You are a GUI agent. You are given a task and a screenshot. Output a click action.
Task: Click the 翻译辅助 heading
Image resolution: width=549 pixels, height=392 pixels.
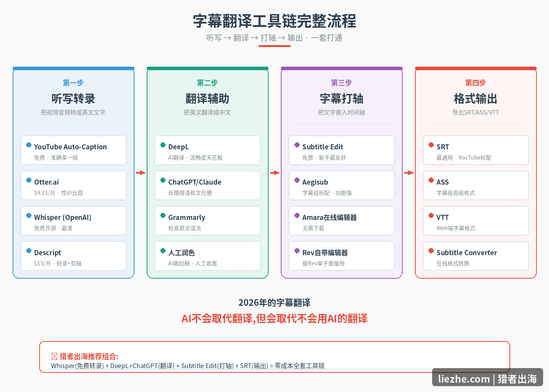pos(207,98)
